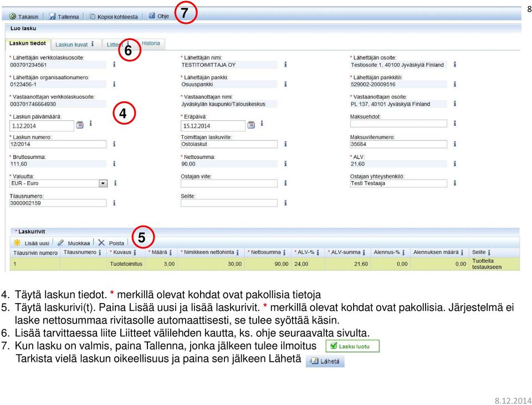Show info for Vastaanottajan osoite
532x405 pixels.
[454, 104]
